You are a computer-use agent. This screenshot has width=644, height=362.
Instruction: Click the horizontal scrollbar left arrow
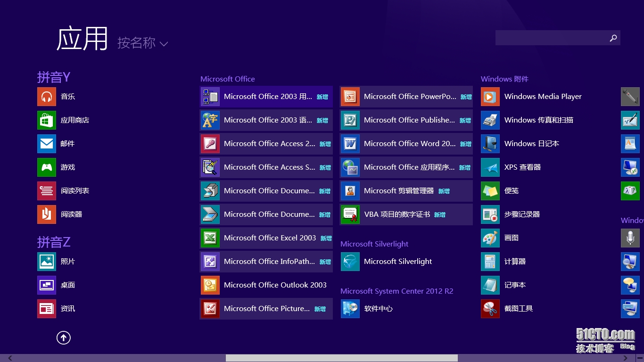10,358
